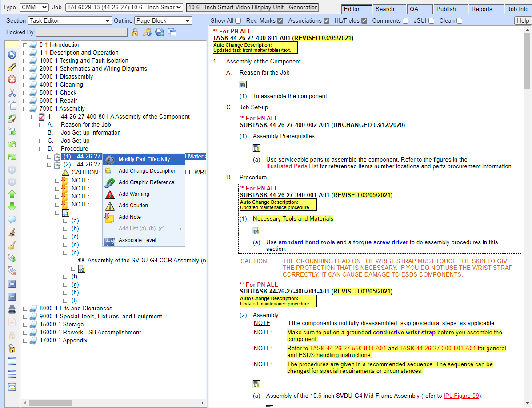Screen dimensions: 532x408
Task: Click the single window layout icon
Action: [x=12, y=361]
